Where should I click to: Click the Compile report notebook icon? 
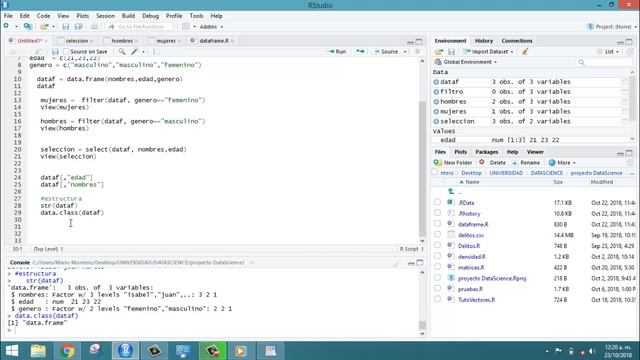(x=156, y=52)
